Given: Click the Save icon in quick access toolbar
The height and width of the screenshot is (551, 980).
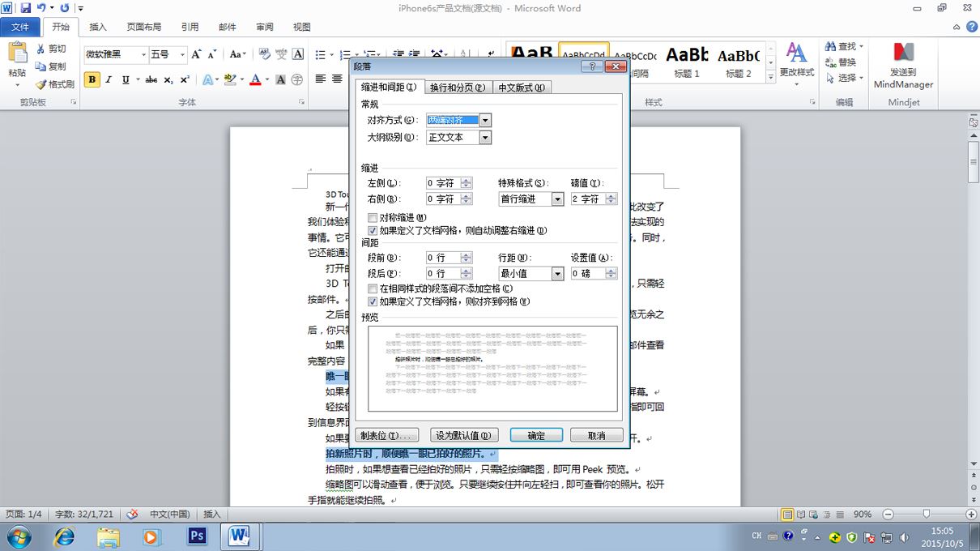Looking at the screenshot, I should [25, 8].
